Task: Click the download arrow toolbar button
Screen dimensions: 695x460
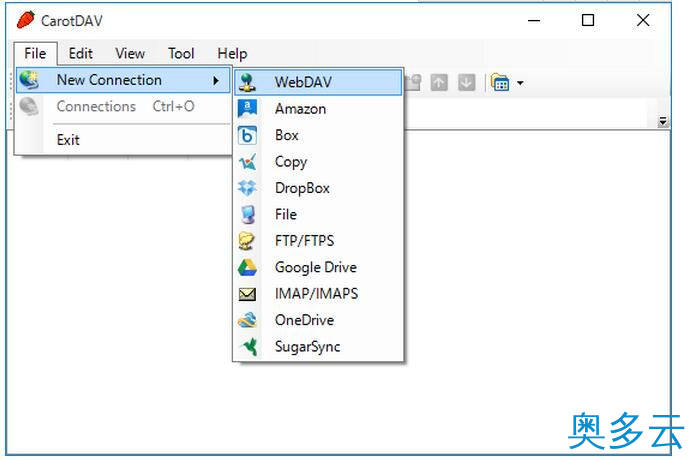Action: pyautogui.click(x=466, y=82)
